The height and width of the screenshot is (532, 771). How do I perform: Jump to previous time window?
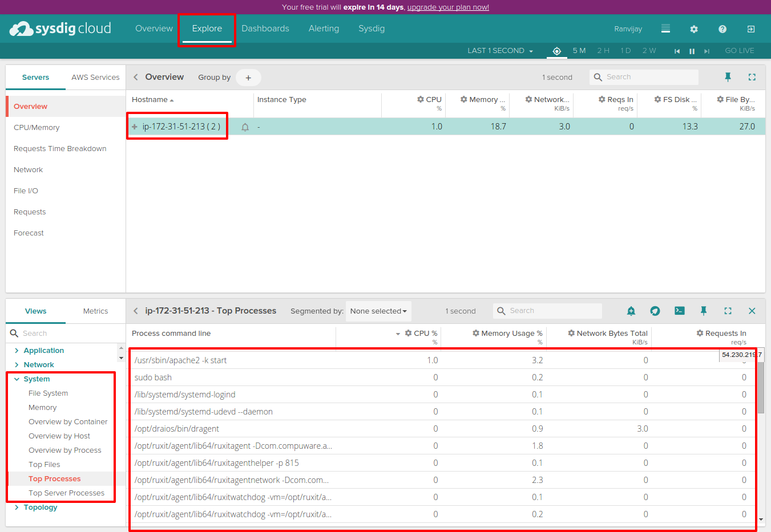[677, 51]
